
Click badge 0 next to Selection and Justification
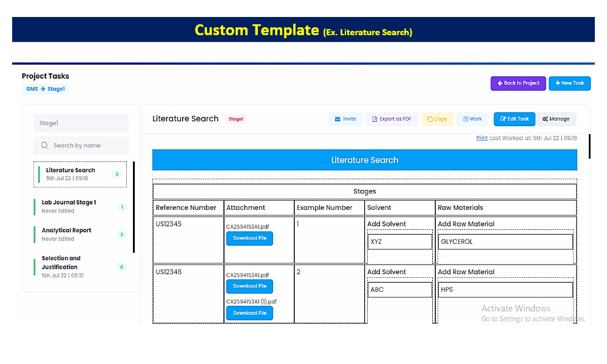(121, 267)
